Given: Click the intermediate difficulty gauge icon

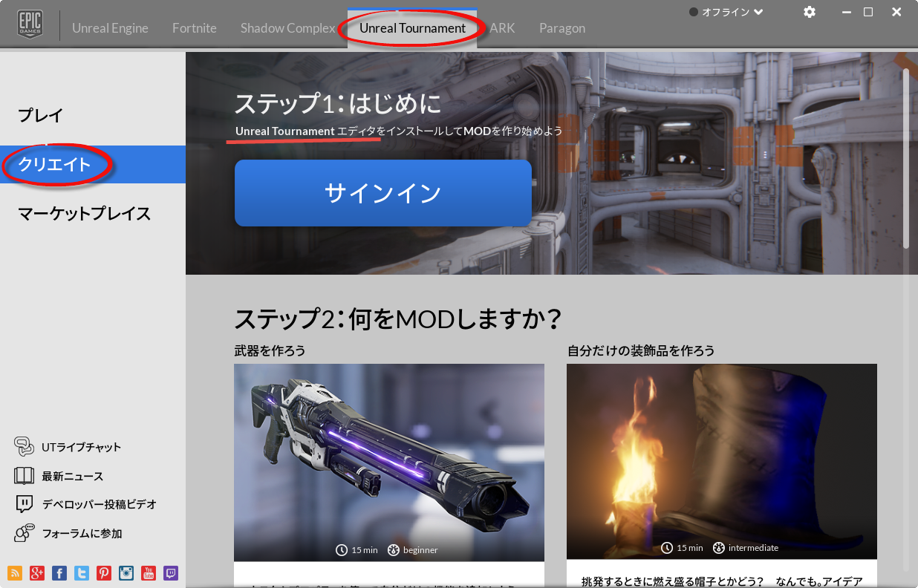Looking at the screenshot, I should pos(718,548).
